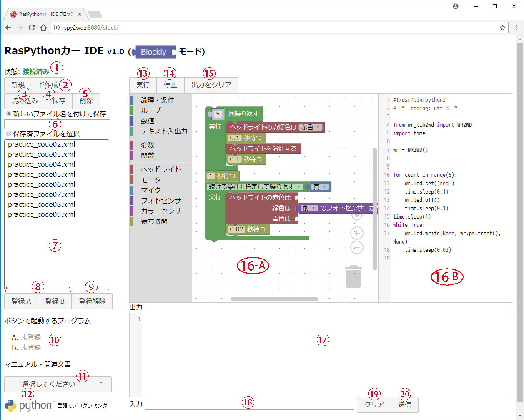524x420 pixels.
Task: Click the クリア button beside input
Action: pyautogui.click(x=374, y=405)
